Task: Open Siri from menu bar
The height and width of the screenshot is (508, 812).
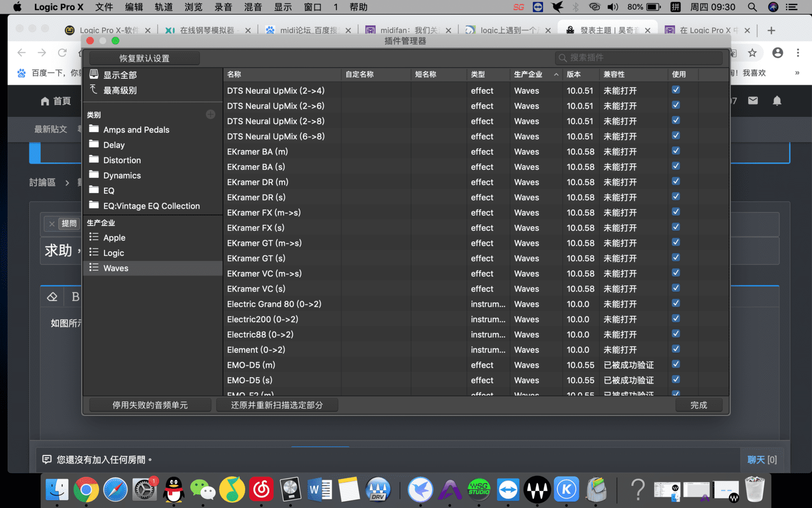Action: click(x=773, y=7)
